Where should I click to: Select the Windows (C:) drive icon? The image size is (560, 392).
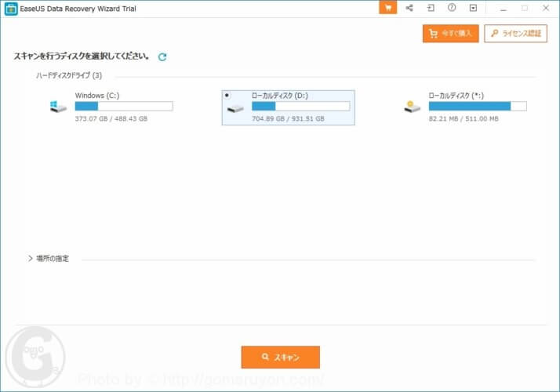point(58,107)
